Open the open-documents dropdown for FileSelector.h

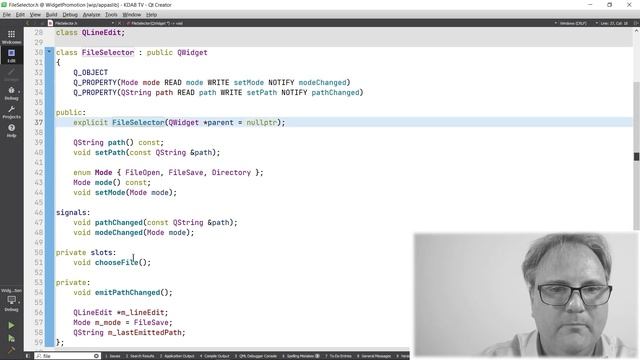coord(113,23)
